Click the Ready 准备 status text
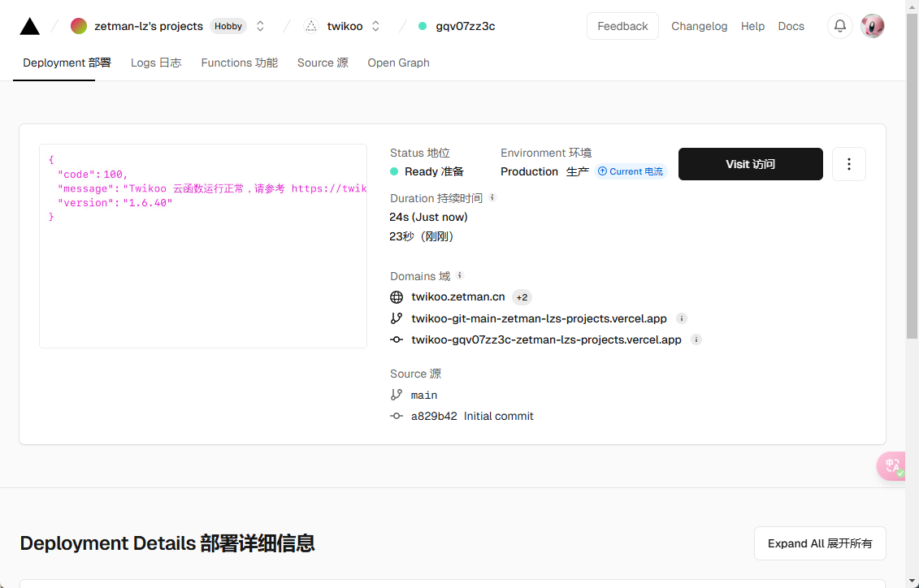The width and height of the screenshot is (919, 588). 434,171
